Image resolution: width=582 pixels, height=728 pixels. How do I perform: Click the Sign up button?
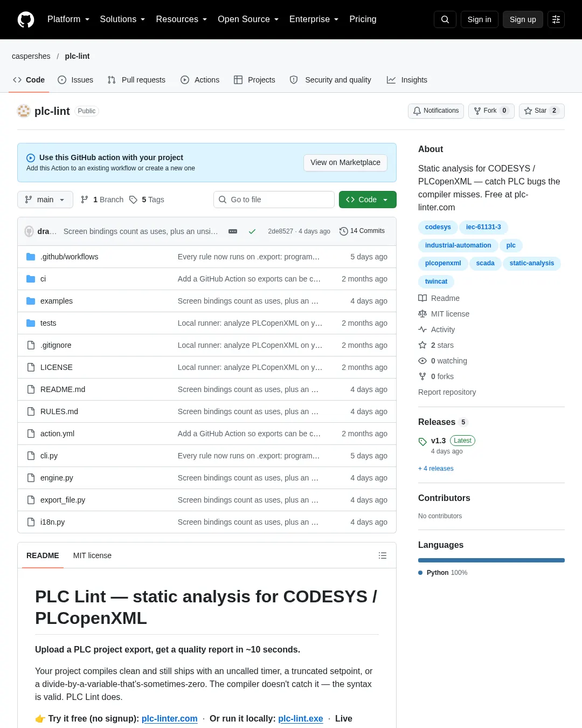pyautogui.click(x=523, y=19)
